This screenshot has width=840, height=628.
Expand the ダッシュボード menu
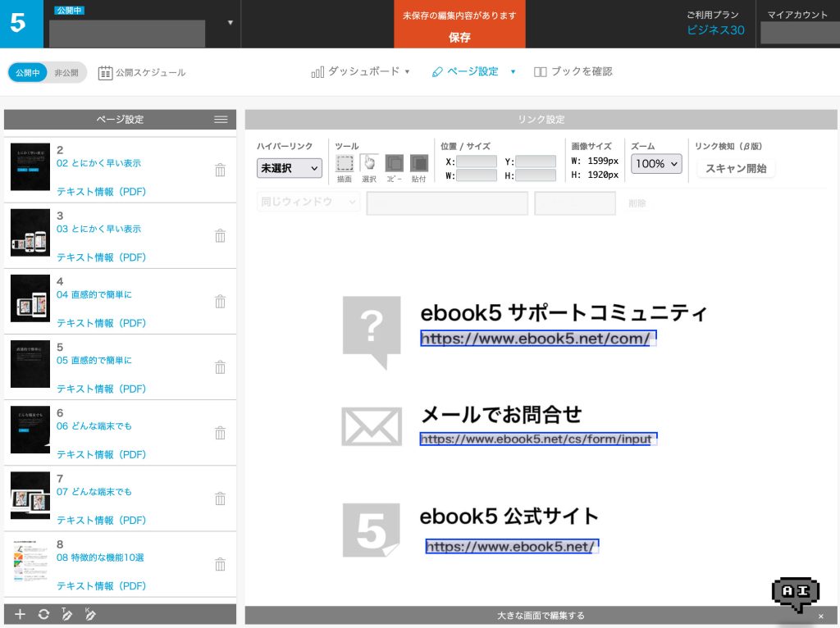(361, 72)
